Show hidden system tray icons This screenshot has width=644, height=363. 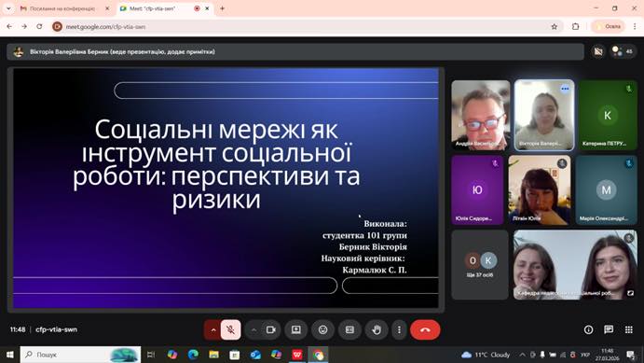click(523, 355)
